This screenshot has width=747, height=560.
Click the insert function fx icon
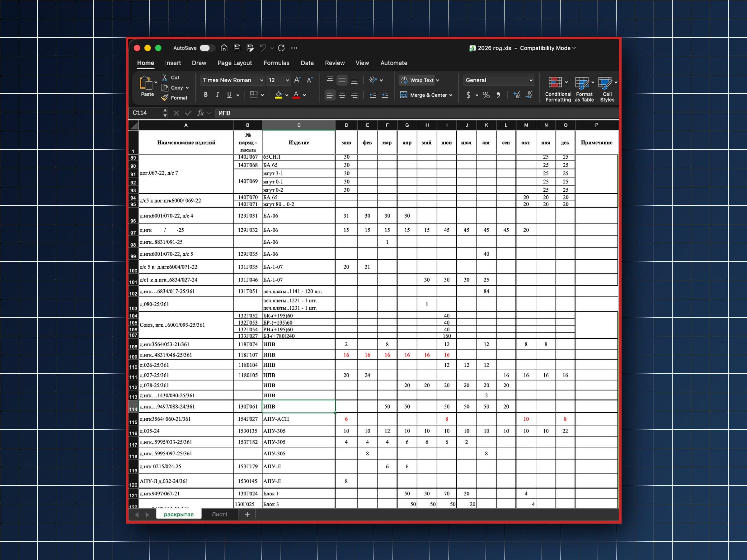pos(200,113)
